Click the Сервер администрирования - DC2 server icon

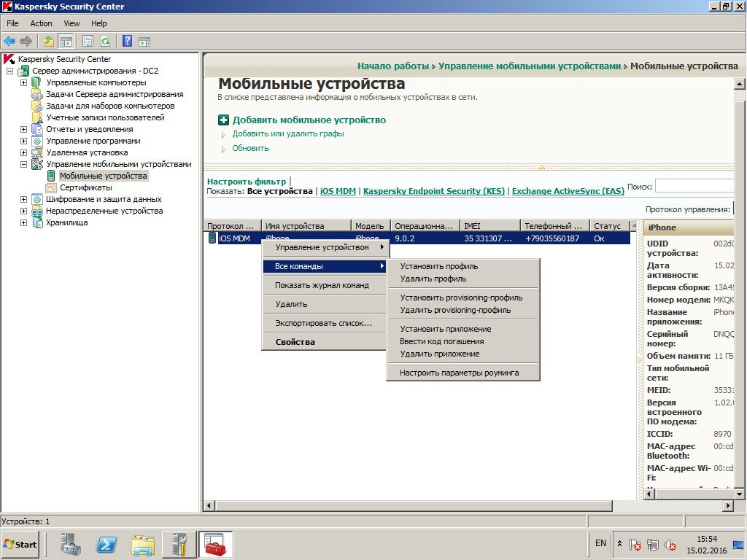23,71
